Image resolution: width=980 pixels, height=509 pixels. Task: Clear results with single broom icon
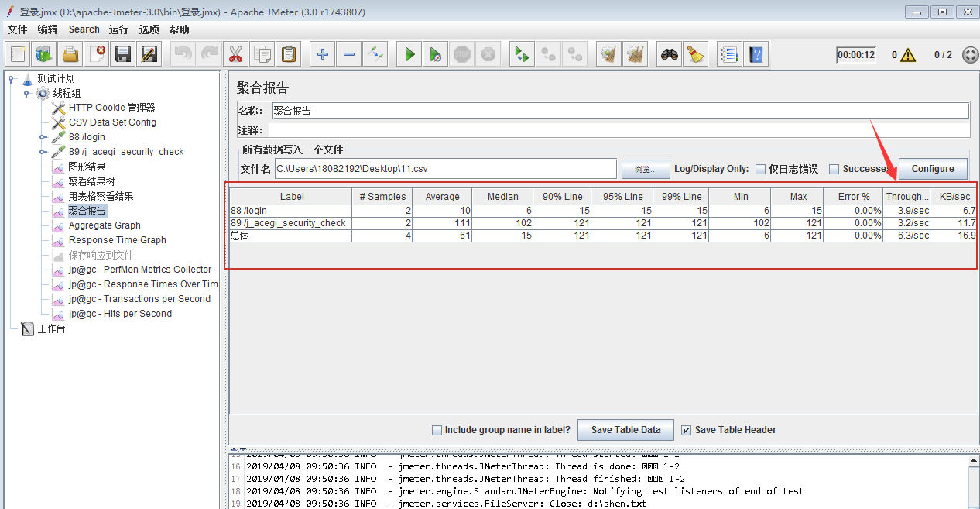click(x=609, y=54)
